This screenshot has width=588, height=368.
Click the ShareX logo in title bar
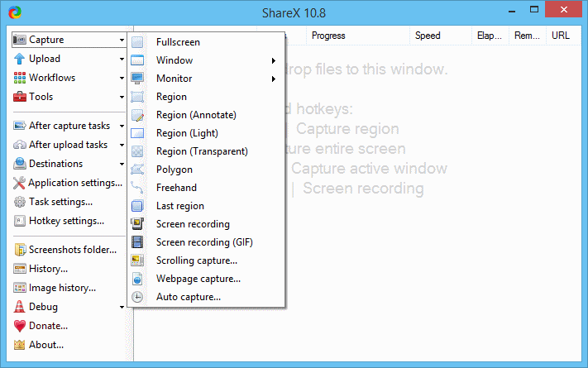15,12
